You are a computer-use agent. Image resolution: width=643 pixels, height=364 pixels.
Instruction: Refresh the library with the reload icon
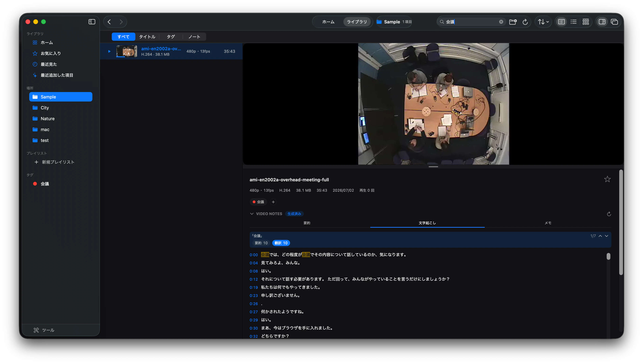pyautogui.click(x=525, y=22)
